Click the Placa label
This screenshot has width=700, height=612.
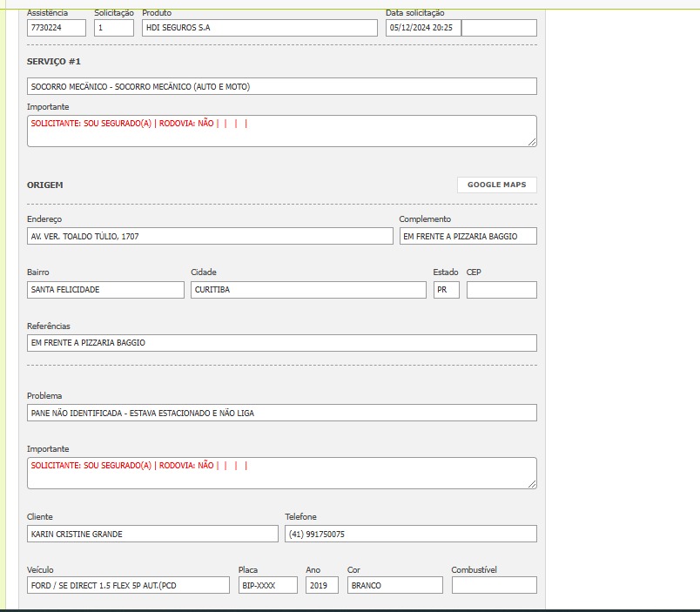248,569
